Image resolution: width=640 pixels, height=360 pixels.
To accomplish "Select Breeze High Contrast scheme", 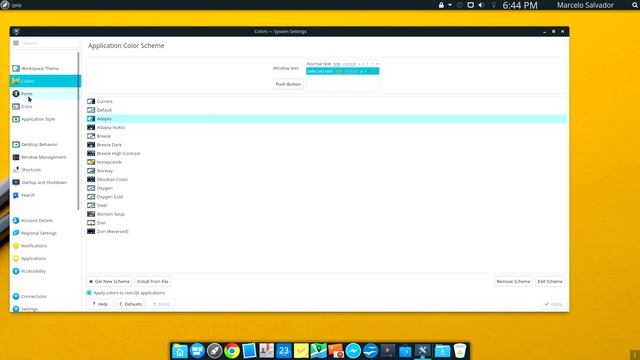I will 327,153.
